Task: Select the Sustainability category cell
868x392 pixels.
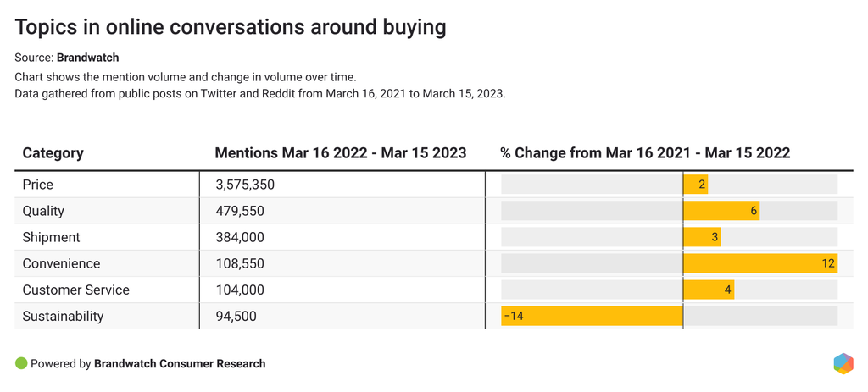Action: (63, 316)
